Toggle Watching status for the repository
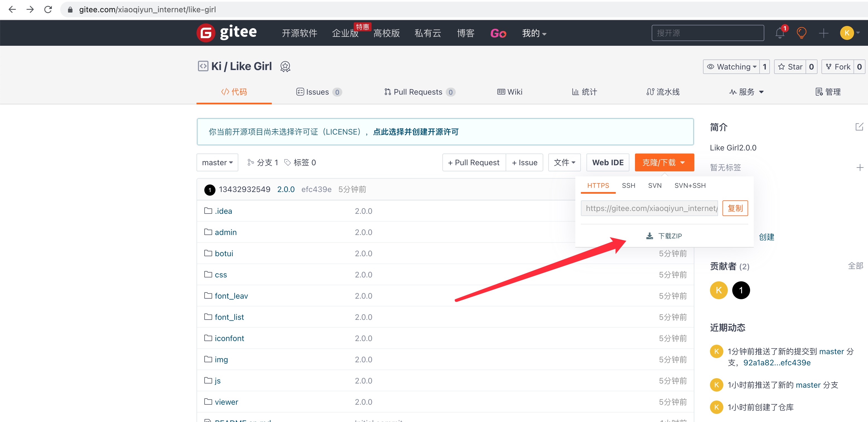 pos(731,66)
